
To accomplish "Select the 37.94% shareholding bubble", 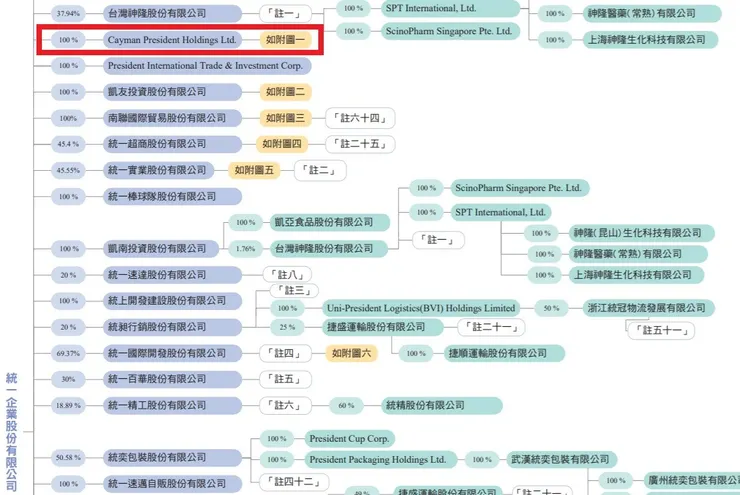I will point(68,13).
